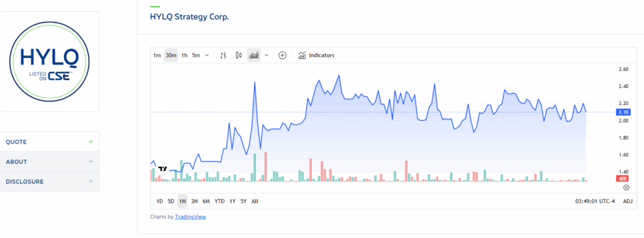Set interval to 5m
This screenshot has height=238, width=644.
196,55
